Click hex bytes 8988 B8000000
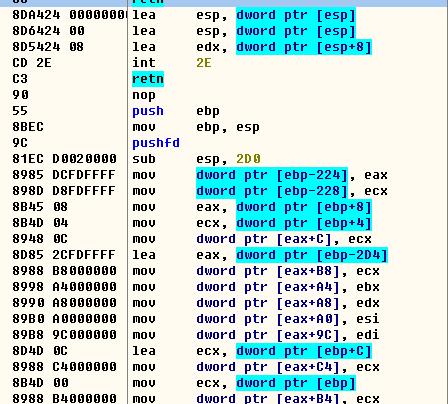The width and height of the screenshot is (448, 404). [x=64, y=271]
